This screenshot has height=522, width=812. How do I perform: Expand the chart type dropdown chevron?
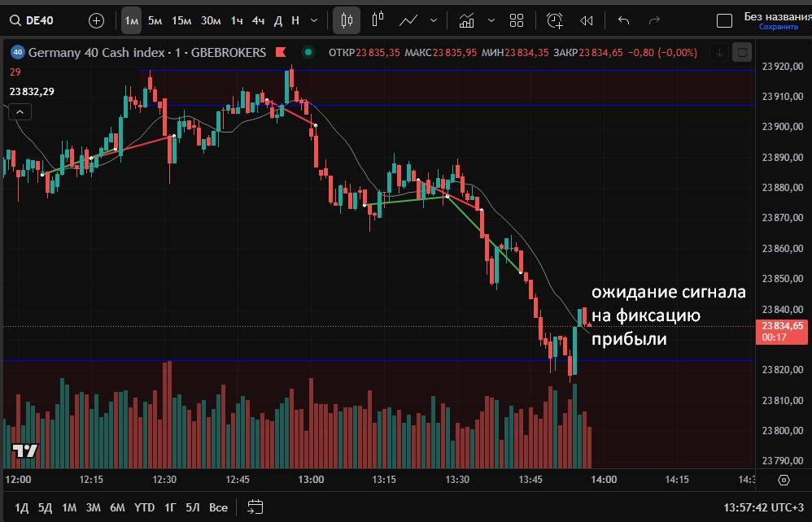point(434,20)
